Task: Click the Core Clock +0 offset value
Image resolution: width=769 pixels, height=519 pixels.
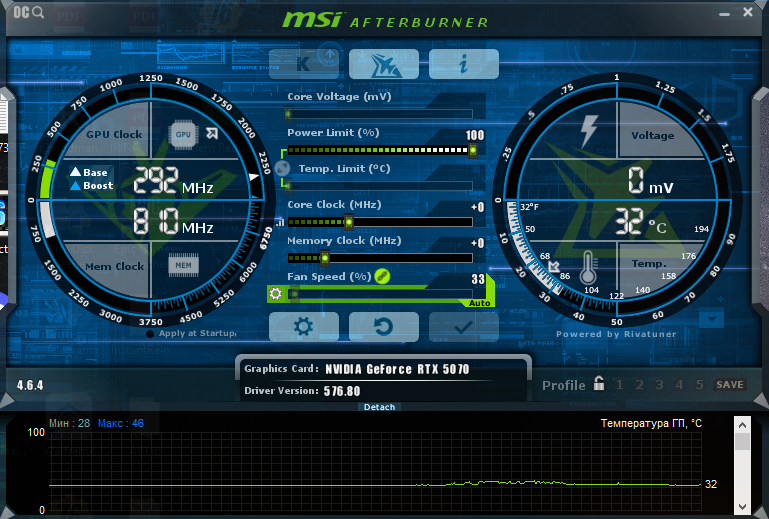Action: coord(478,207)
